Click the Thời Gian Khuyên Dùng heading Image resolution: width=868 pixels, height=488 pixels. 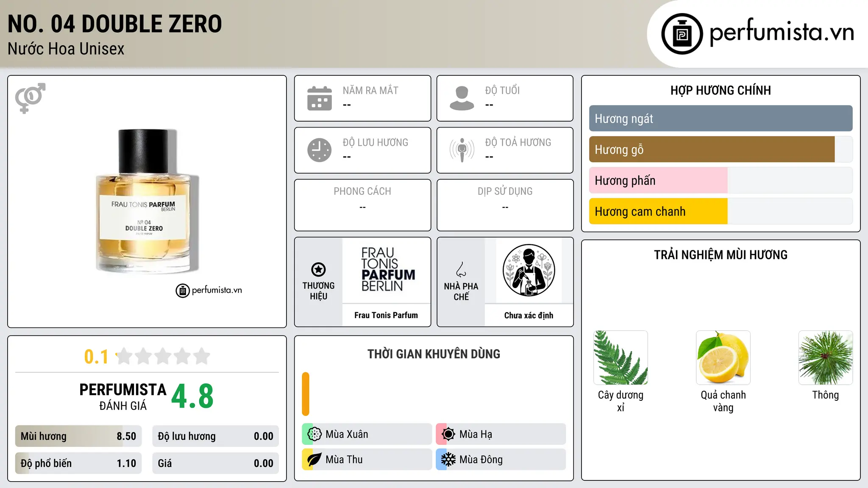click(434, 354)
